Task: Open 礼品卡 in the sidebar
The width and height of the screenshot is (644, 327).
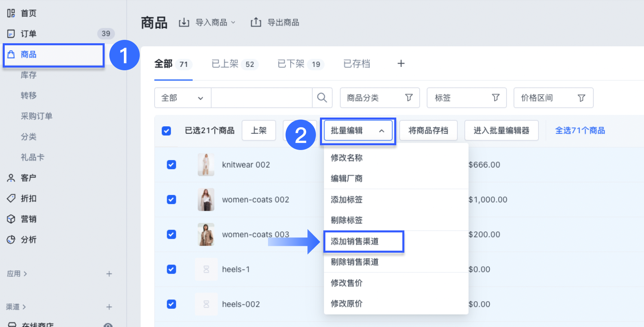Action: (32, 157)
